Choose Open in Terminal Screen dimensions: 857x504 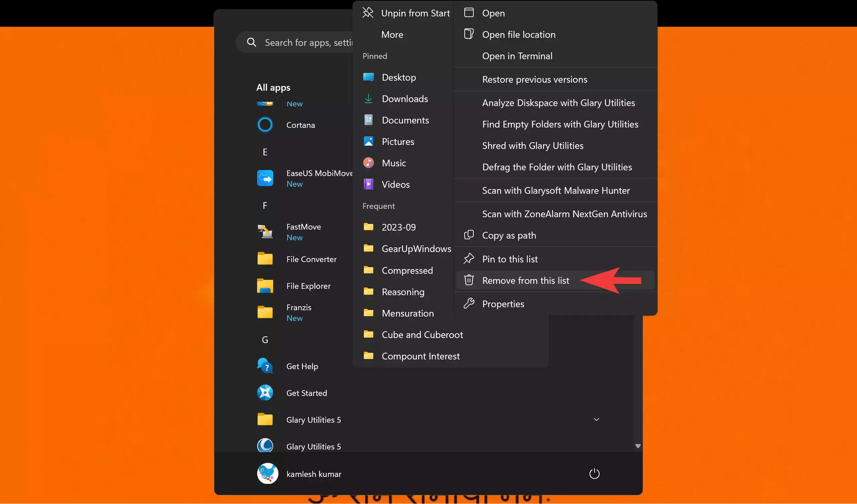[517, 56]
